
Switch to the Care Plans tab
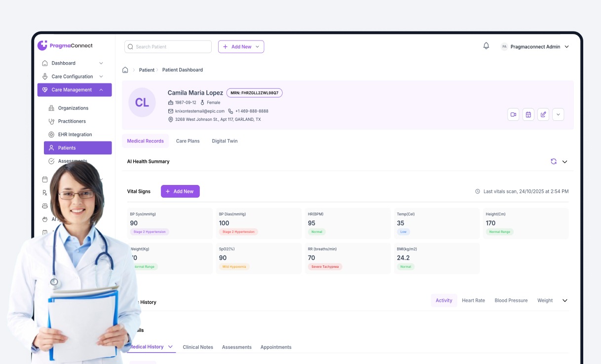click(x=188, y=141)
